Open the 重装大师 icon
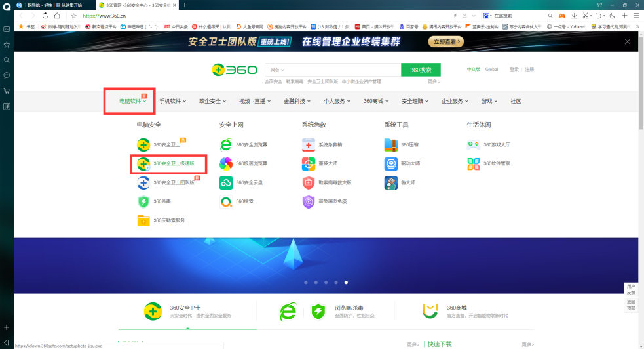644x349 pixels. (x=309, y=163)
